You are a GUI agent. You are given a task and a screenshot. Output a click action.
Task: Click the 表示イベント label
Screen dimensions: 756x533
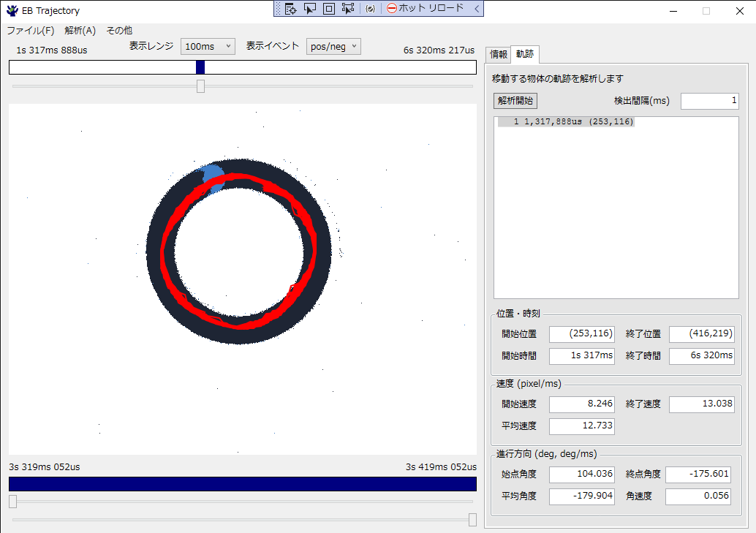(273, 46)
